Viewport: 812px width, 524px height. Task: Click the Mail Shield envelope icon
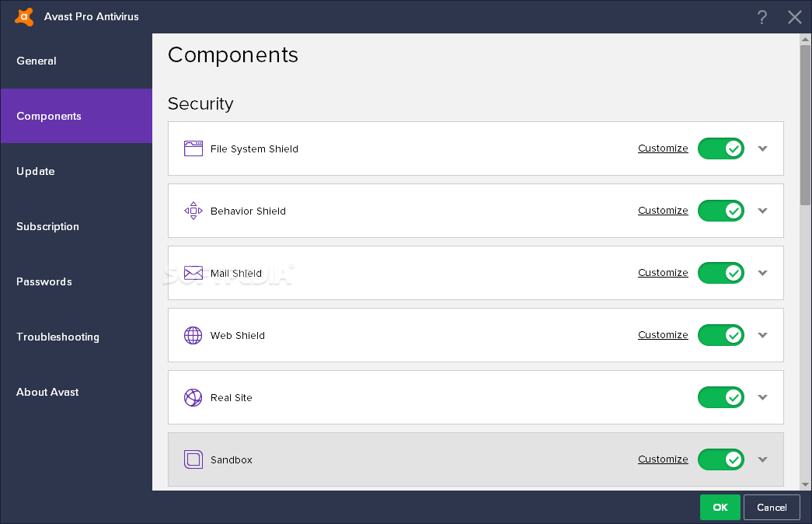193,273
